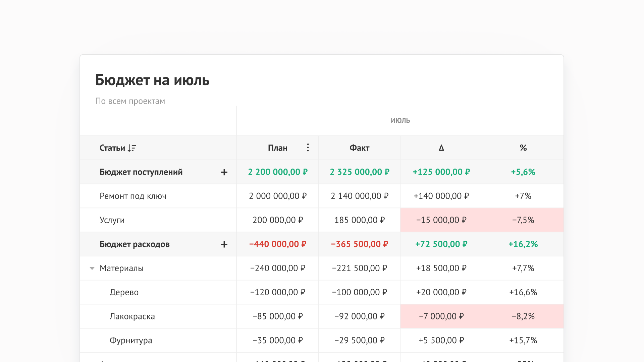Click cell −29 500,00 ₽
The image size is (644, 362).
coord(360,341)
